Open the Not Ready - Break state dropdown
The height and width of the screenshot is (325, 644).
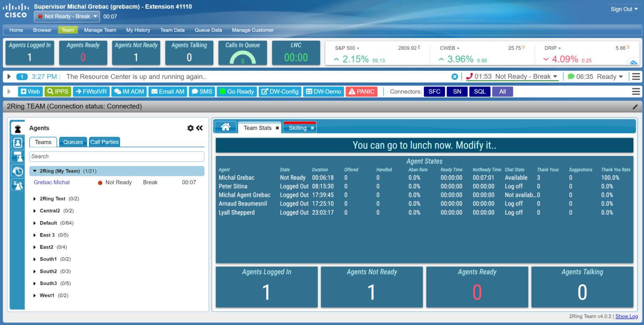tap(66, 16)
